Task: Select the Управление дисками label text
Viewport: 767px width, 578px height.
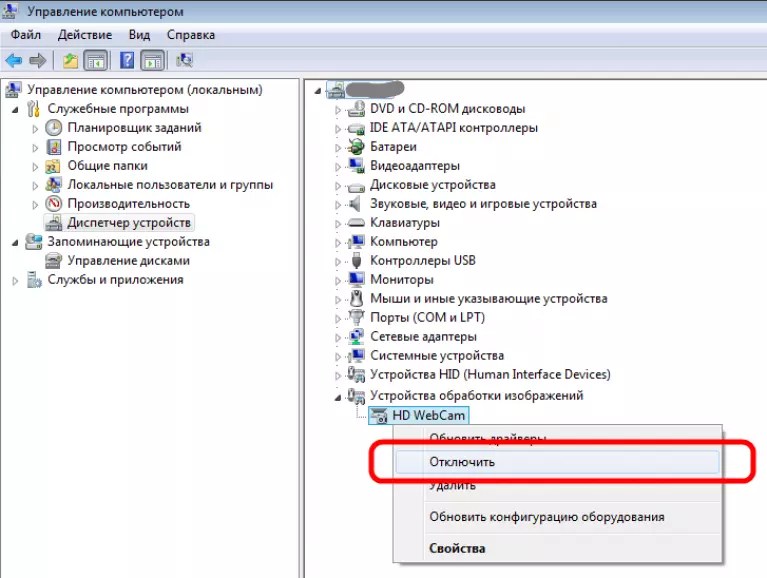Action: pyautogui.click(x=129, y=261)
